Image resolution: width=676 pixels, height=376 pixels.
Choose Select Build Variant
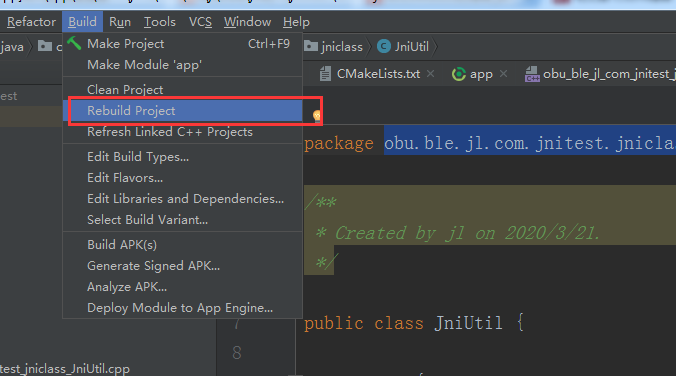tap(183, 220)
